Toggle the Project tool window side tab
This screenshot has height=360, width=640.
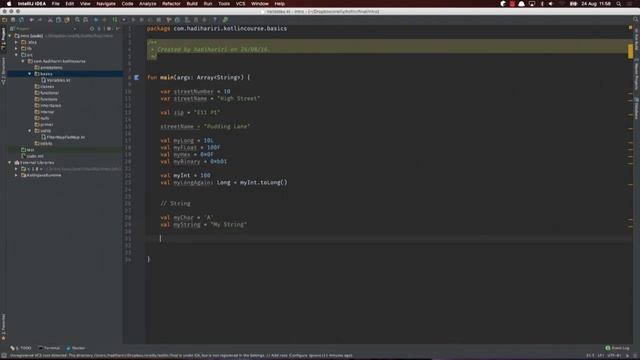(3, 39)
